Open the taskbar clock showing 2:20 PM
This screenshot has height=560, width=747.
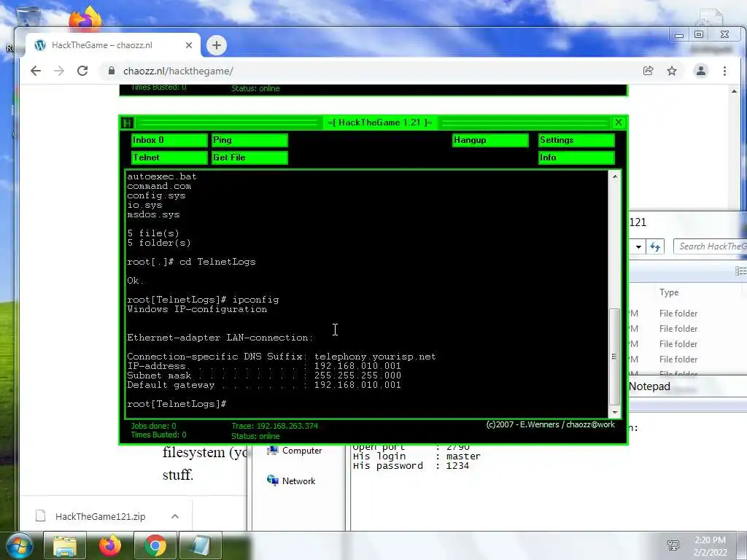pos(711,546)
